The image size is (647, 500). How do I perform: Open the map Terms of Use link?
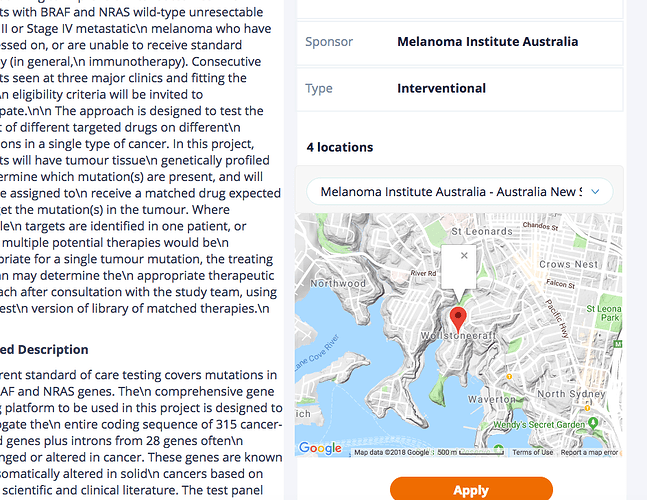tap(532, 452)
